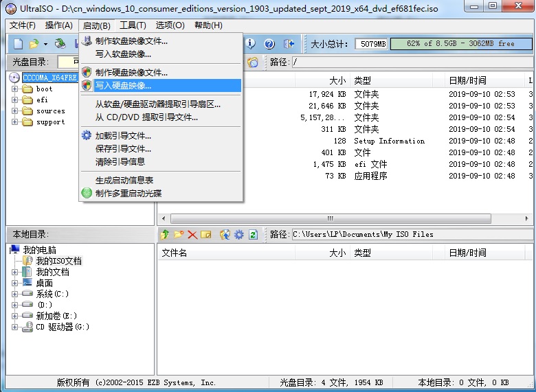Click the local path field C:\Users\LP\Documents
The image size is (536, 392).
[412, 235]
